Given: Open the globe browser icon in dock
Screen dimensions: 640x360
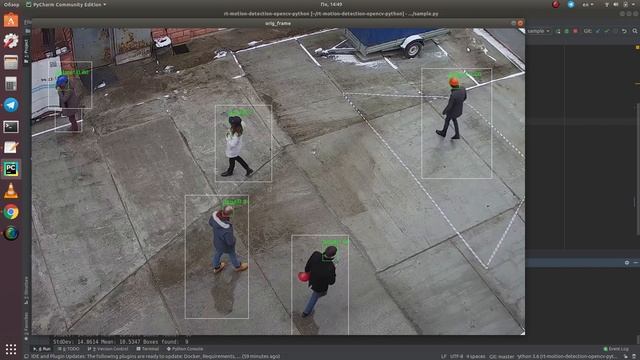Looking at the screenshot, I should coord(11,233).
